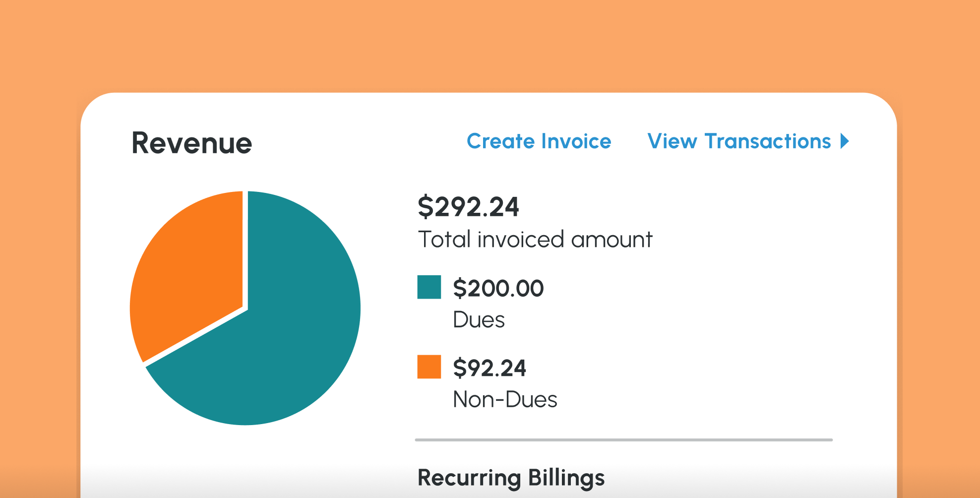
Task: Open View Transactions
Action: click(739, 142)
